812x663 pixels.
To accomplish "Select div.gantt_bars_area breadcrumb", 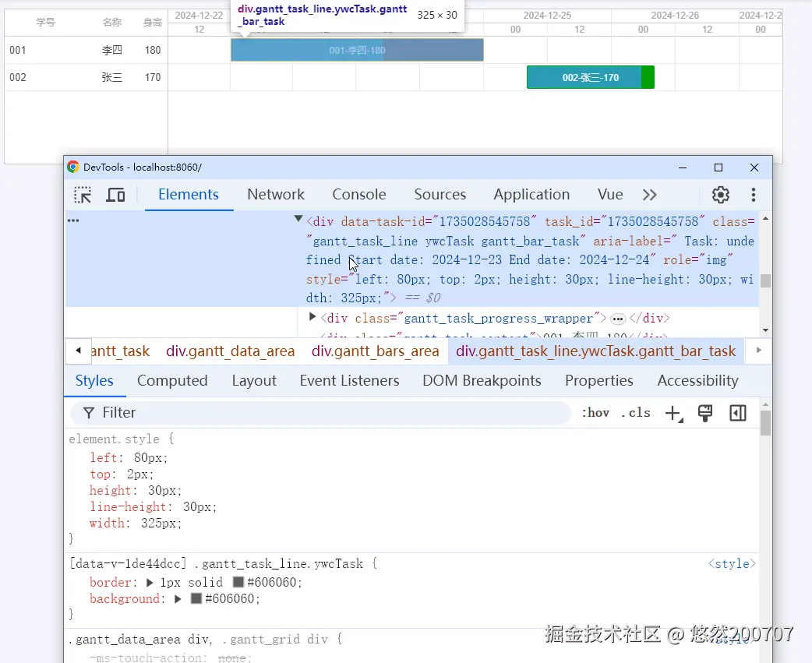I will point(375,351).
